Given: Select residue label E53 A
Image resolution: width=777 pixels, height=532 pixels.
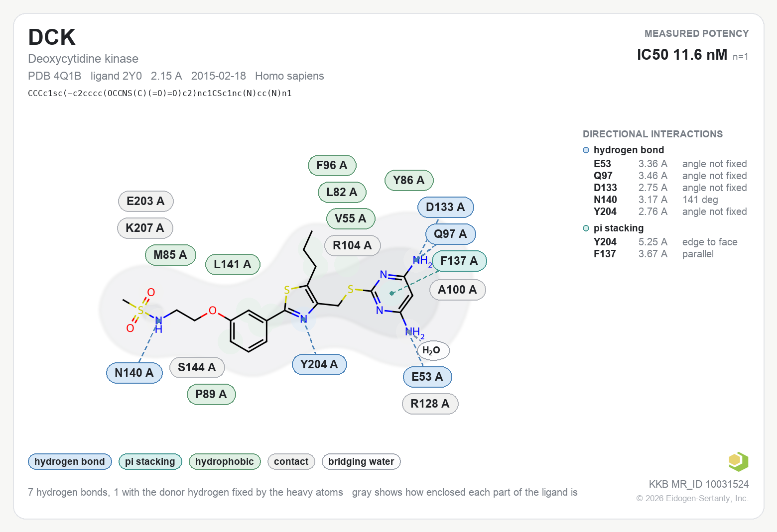Looking at the screenshot, I should 427,377.
